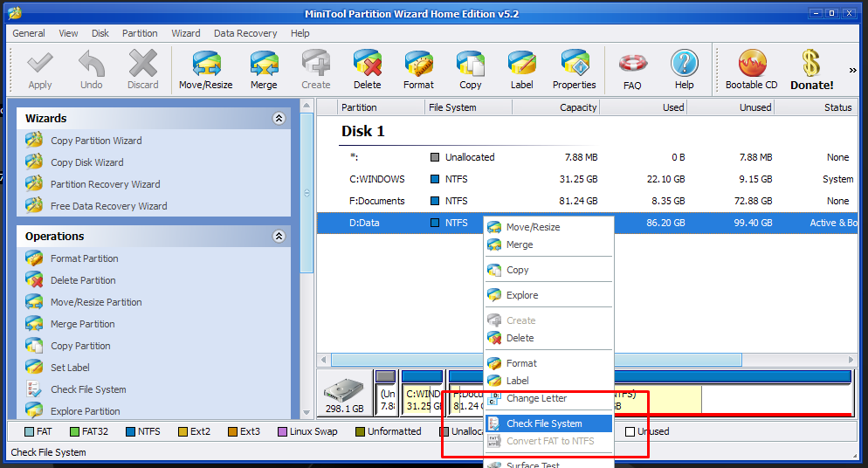Click left panel scrollbar down arrow
This screenshot has height=468, width=868.
point(307,413)
